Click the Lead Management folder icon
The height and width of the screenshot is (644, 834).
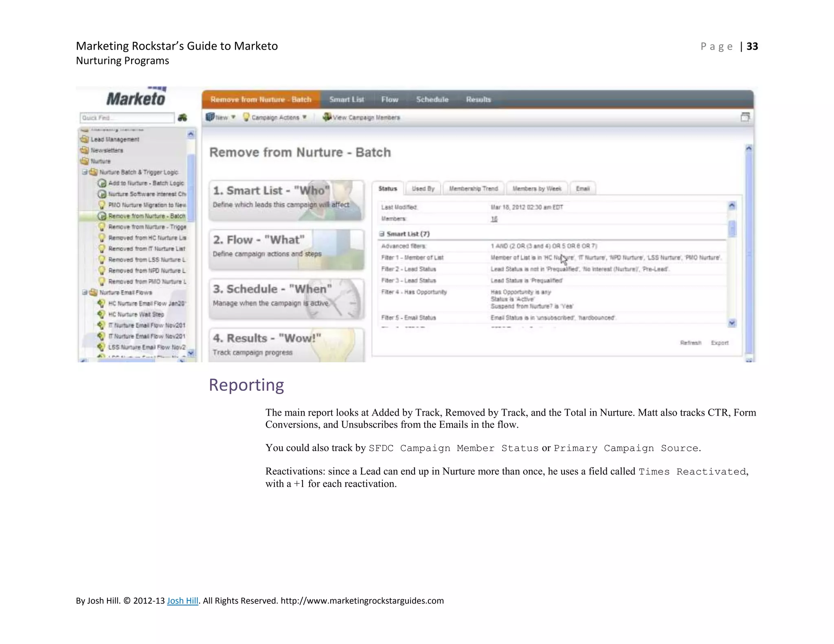pos(85,139)
